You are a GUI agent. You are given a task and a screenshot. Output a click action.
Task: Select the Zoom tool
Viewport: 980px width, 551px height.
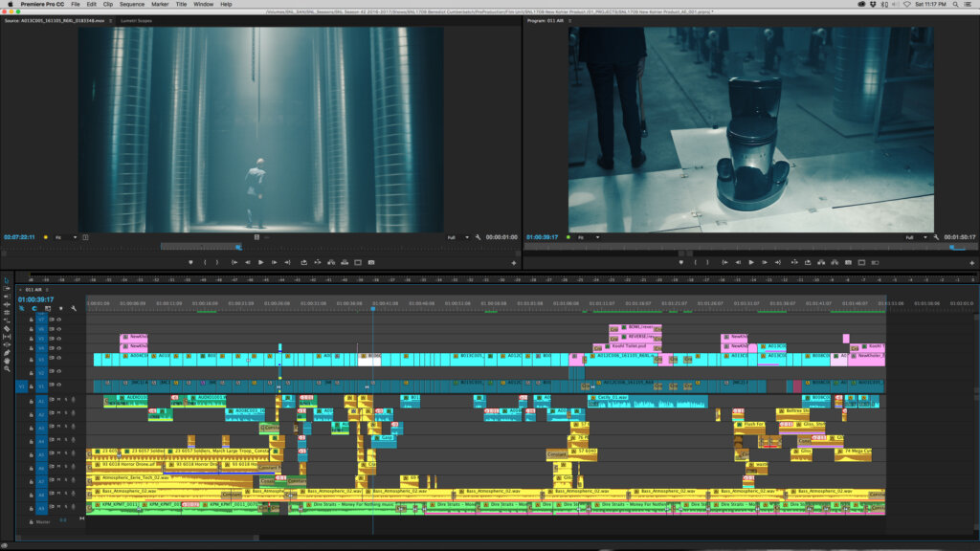coord(7,369)
